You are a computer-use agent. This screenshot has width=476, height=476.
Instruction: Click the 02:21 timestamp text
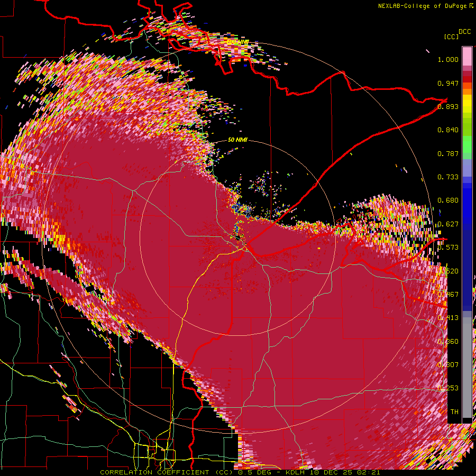pyautogui.click(x=368, y=472)
